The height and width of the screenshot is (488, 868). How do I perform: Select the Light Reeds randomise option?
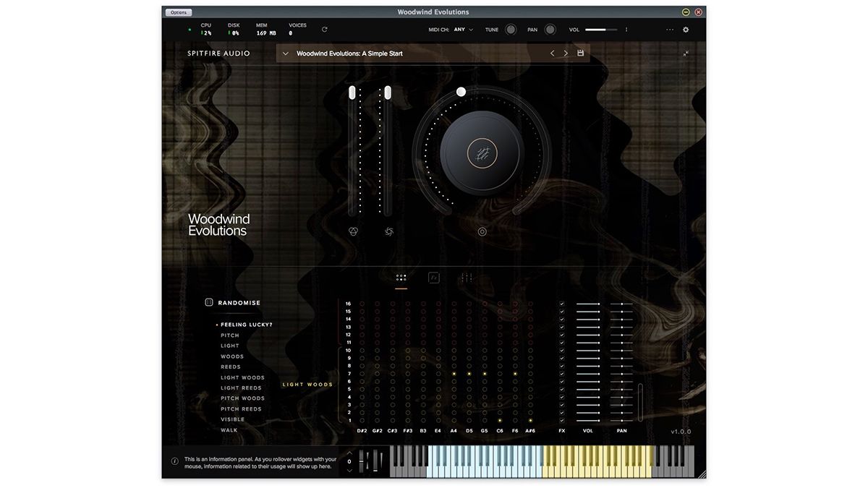pos(241,388)
